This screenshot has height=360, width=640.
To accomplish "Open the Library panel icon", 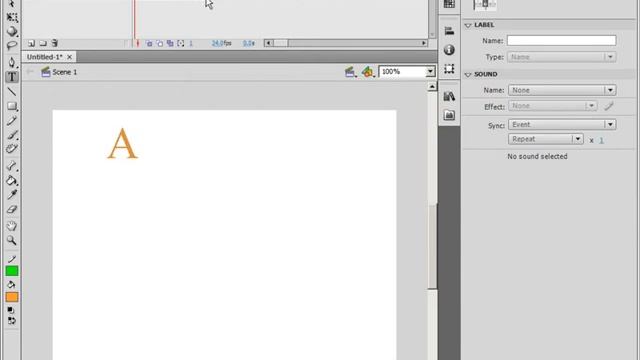I will (x=449, y=96).
